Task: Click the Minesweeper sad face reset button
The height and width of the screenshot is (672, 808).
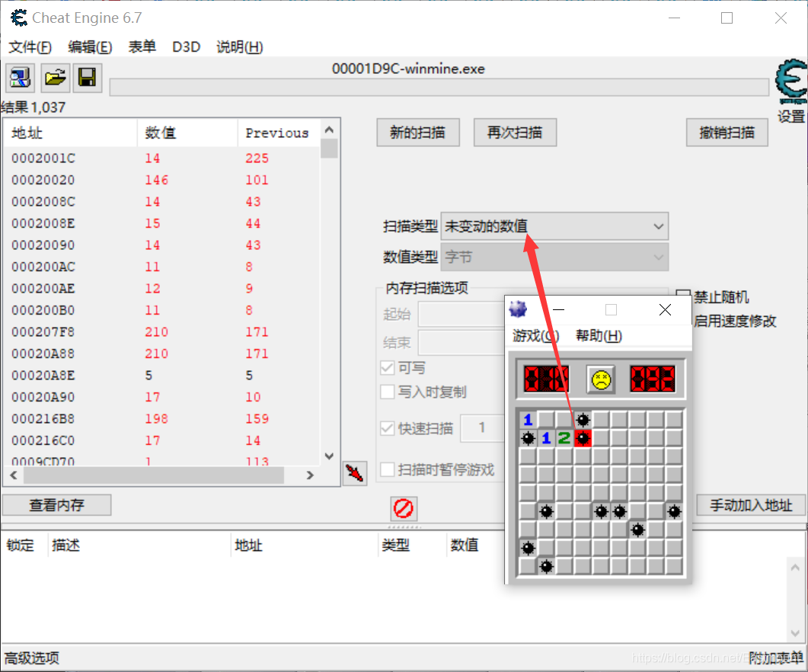Action: click(x=600, y=379)
